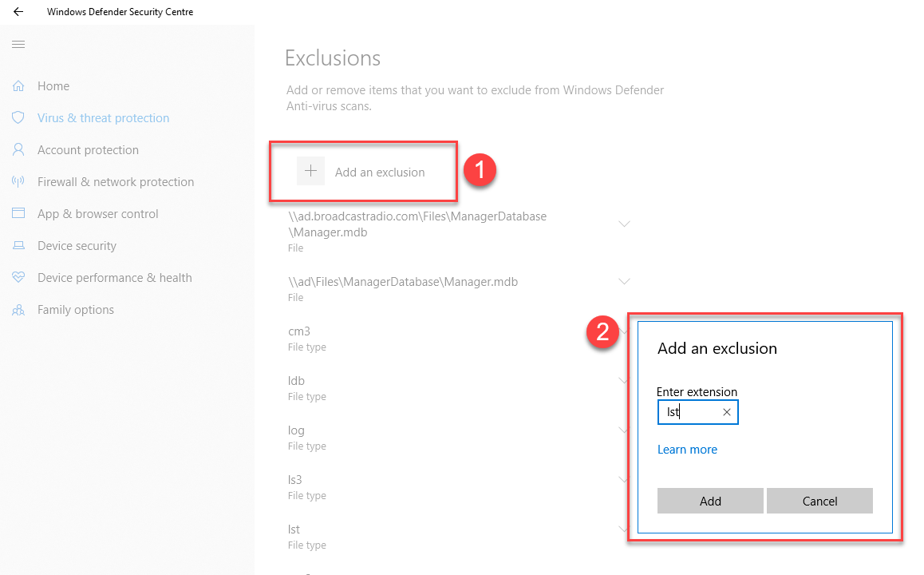The height and width of the screenshot is (575, 924).
Task: Click the Add an exclusion dialog title
Action: pos(717,348)
